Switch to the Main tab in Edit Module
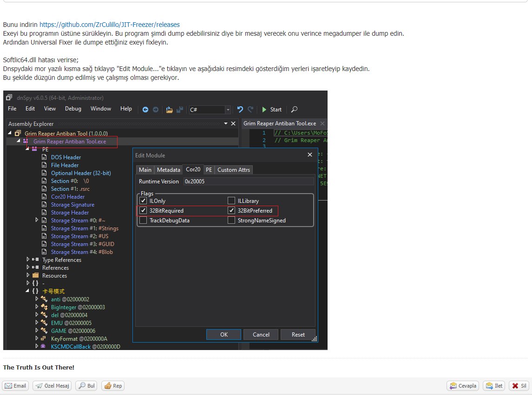The image size is (532, 396). pos(145,169)
